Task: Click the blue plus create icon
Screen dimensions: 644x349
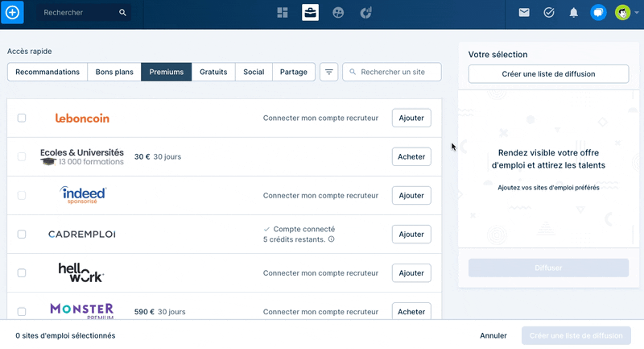Action: tap(12, 12)
